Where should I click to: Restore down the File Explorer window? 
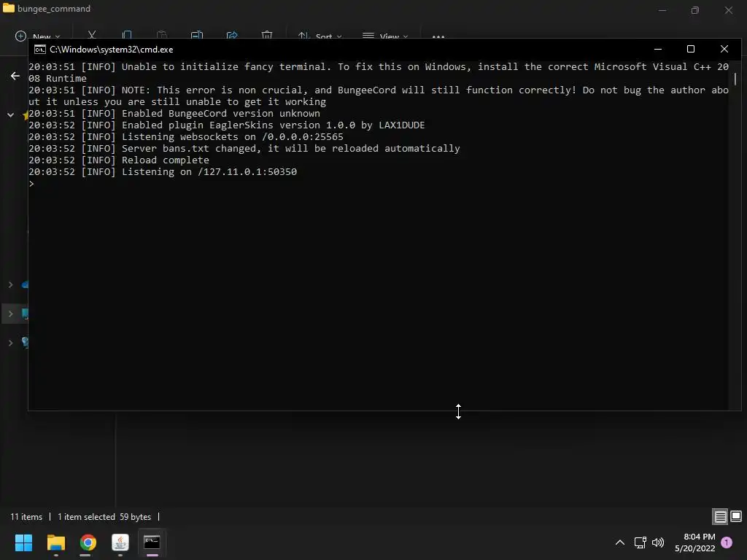coord(695,10)
